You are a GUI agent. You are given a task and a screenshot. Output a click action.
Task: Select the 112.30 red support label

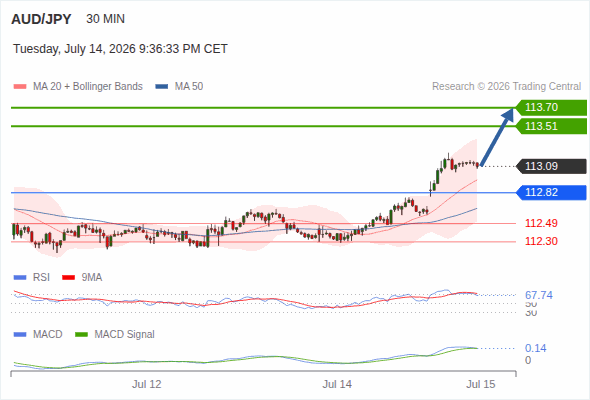541,241
